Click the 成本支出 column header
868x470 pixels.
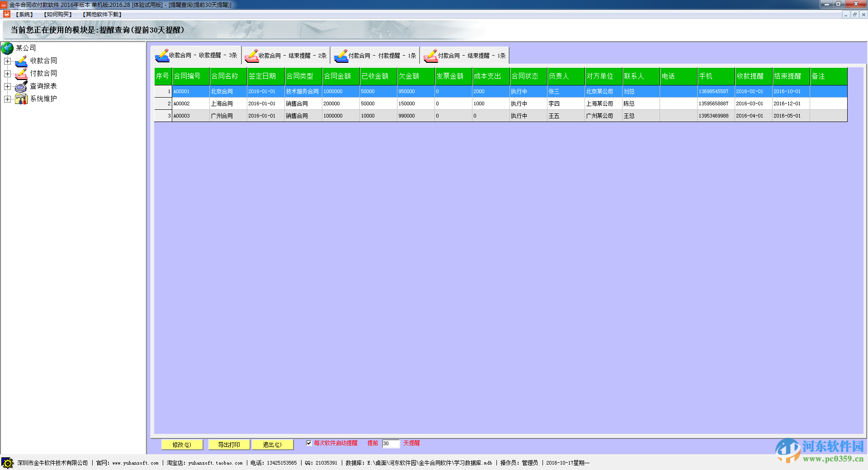491,76
